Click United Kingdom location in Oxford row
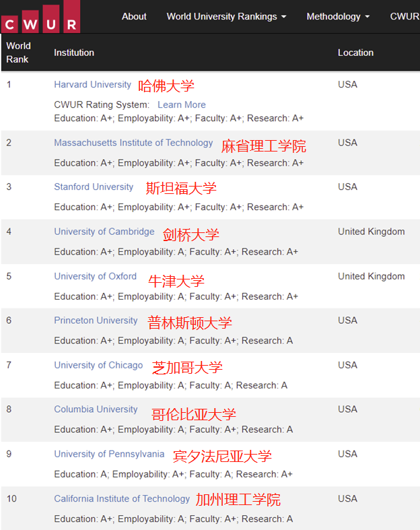The image size is (420, 530). click(x=372, y=276)
